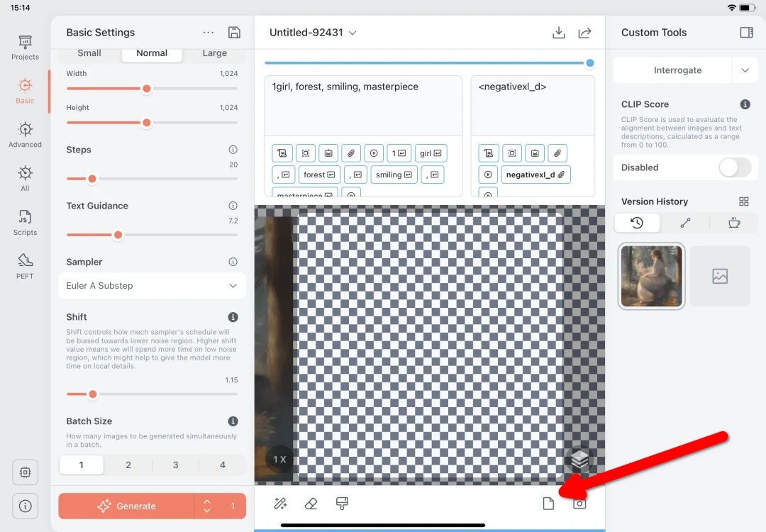Click the camera icon below canvas

click(x=579, y=504)
